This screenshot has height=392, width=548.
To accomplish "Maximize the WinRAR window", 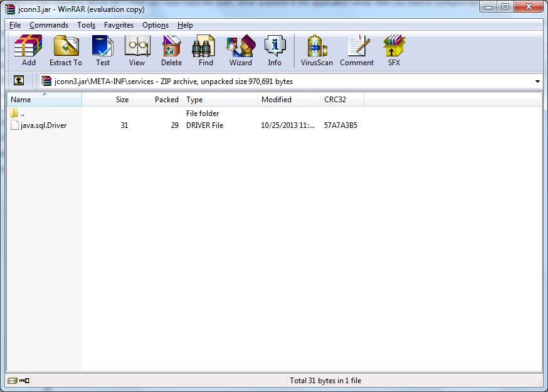I will click(x=505, y=6).
